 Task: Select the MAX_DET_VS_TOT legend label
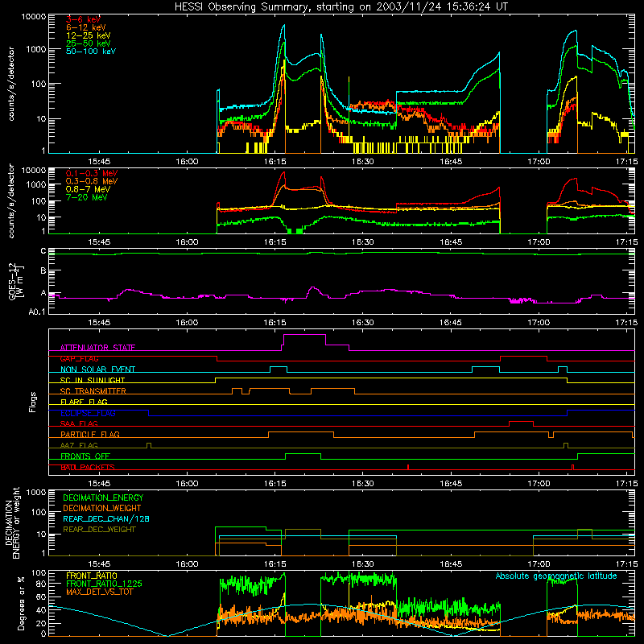pos(99,592)
